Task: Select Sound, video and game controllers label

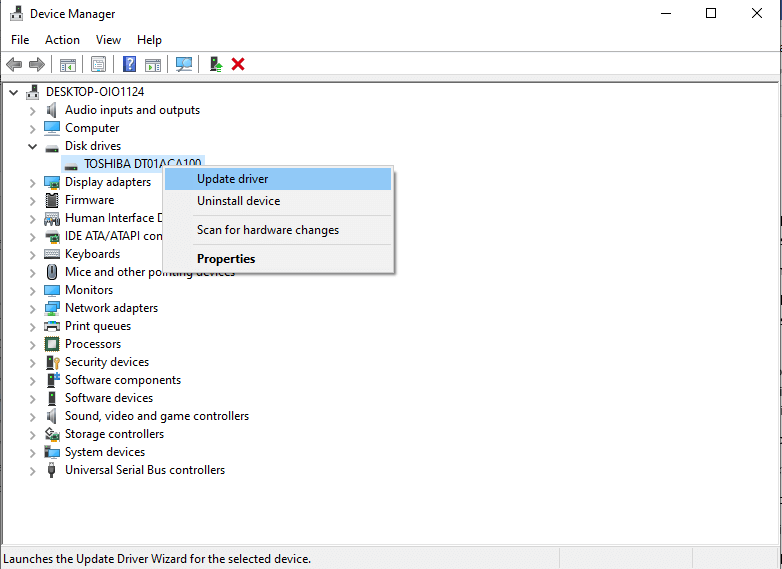Action: (x=157, y=416)
